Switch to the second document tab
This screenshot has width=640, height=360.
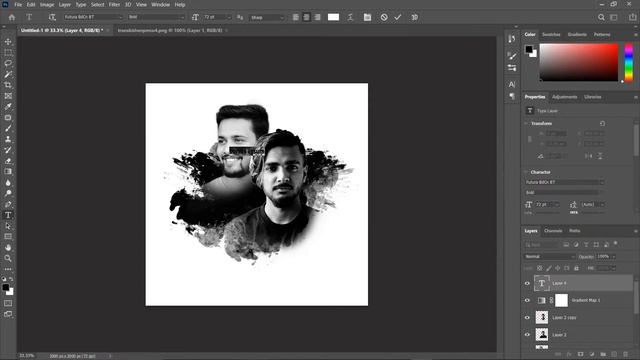click(x=170, y=30)
